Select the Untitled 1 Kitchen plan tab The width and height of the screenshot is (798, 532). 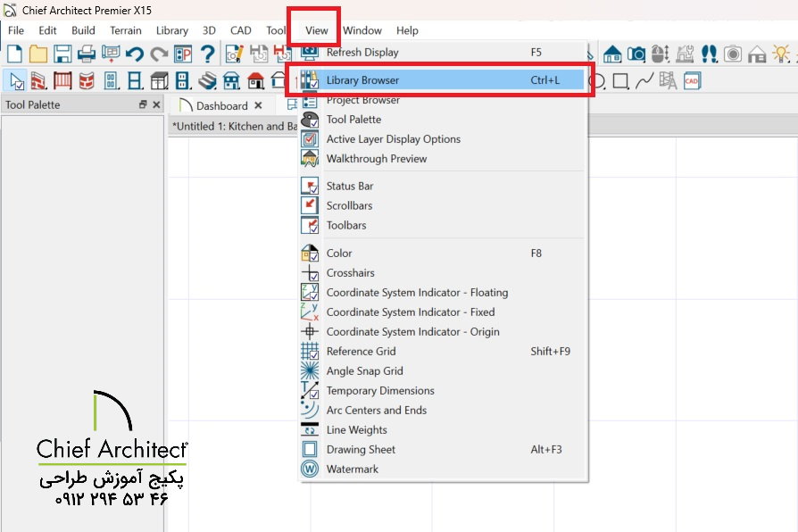tap(235, 126)
